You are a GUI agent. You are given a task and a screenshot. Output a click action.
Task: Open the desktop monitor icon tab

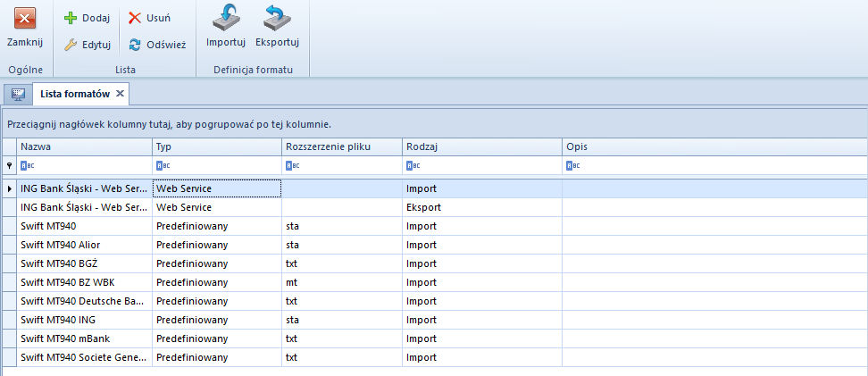pos(18,94)
